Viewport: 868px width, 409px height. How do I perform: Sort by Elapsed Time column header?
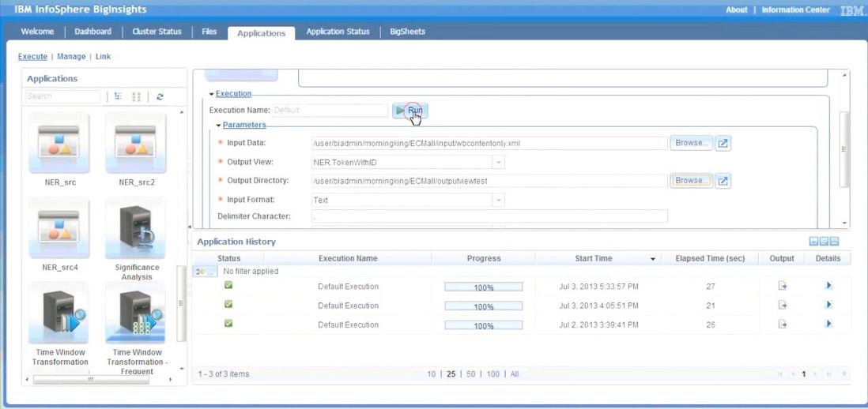pyautogui.click(x=710, y=259)
